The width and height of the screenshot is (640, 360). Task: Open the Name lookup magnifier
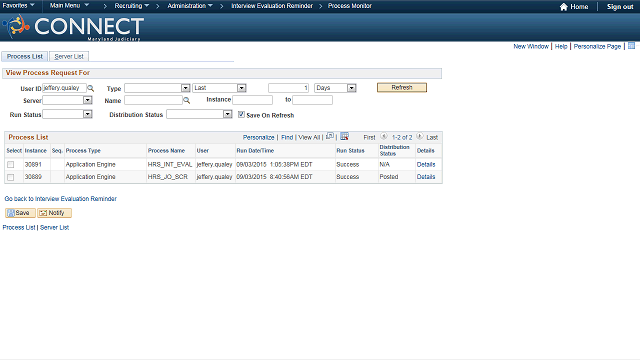point(187,100)
